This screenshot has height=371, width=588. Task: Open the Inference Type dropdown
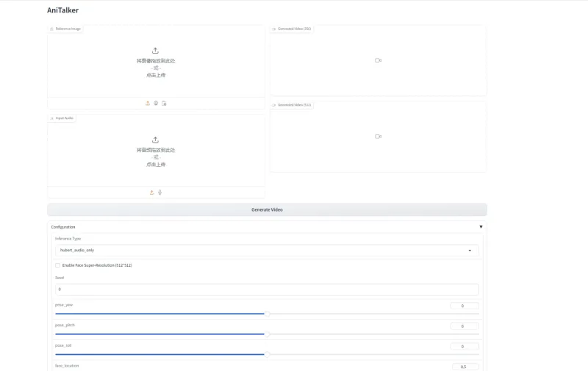pos(267,250)
